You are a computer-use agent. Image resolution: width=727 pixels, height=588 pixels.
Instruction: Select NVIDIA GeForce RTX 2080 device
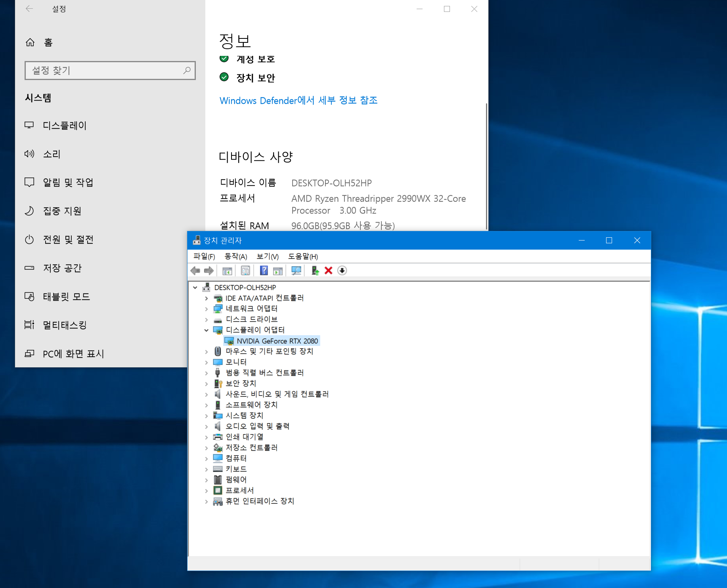coord(277,341)
